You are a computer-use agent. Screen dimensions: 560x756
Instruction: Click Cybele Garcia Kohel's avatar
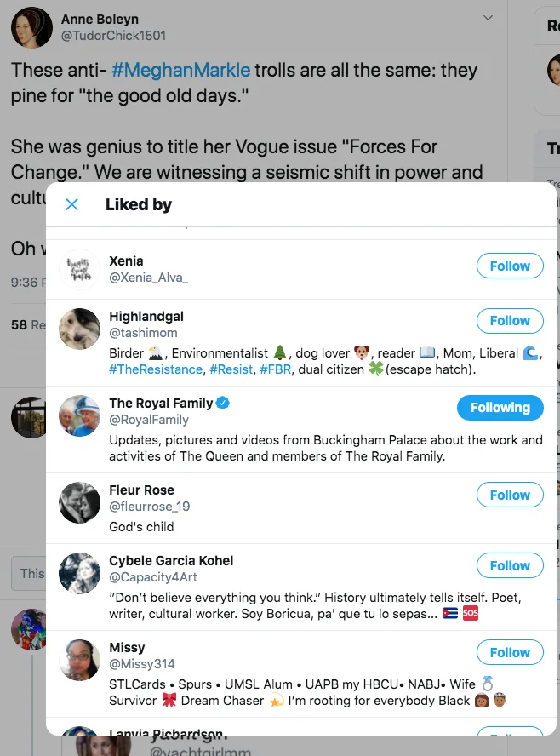coord(79,573)
